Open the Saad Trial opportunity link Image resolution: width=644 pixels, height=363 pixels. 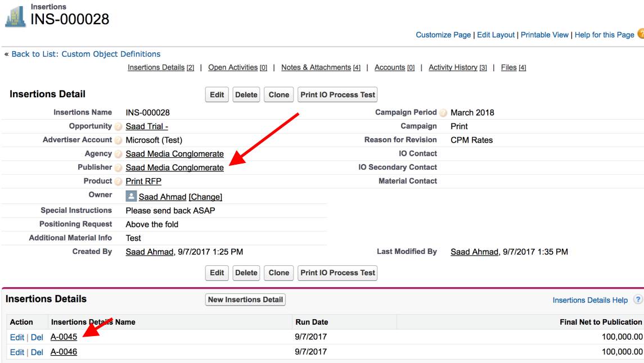pos(147,126)
